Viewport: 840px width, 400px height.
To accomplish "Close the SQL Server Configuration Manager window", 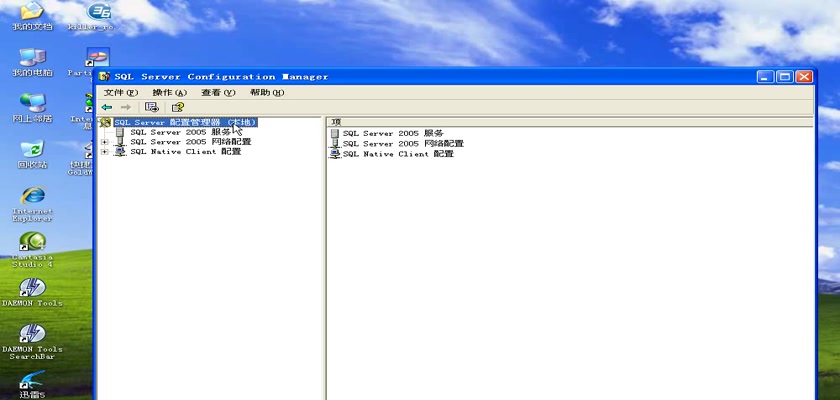I will [x=804, y=77].
